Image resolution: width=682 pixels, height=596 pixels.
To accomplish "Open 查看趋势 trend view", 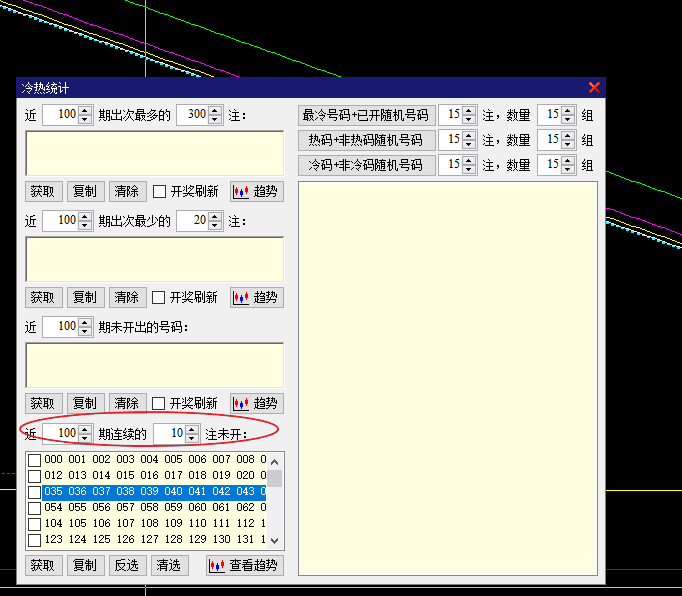I will pos(244,565).
